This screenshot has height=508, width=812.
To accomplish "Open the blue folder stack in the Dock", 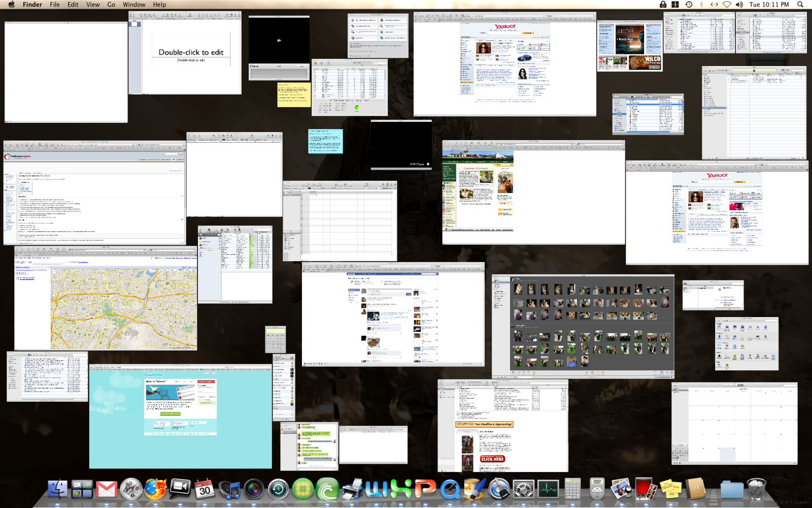I will pos(731,489).
